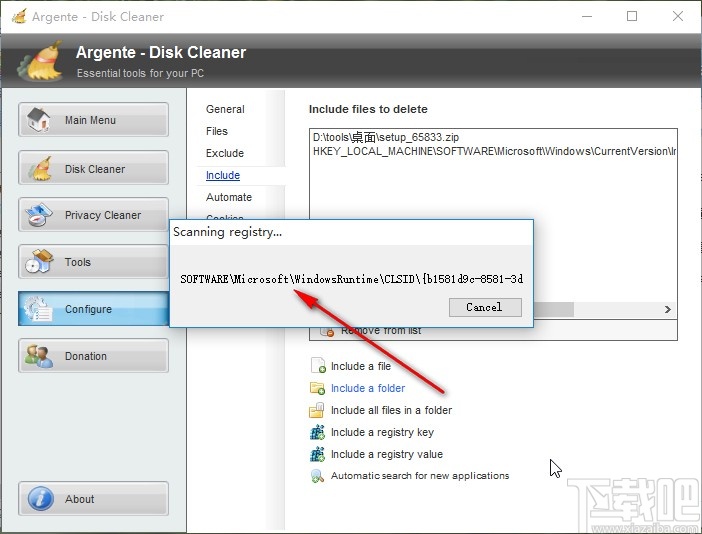
Task: Click the folder icon beside Include a folder
Action: pyautogui.click(x=317, y=388)
